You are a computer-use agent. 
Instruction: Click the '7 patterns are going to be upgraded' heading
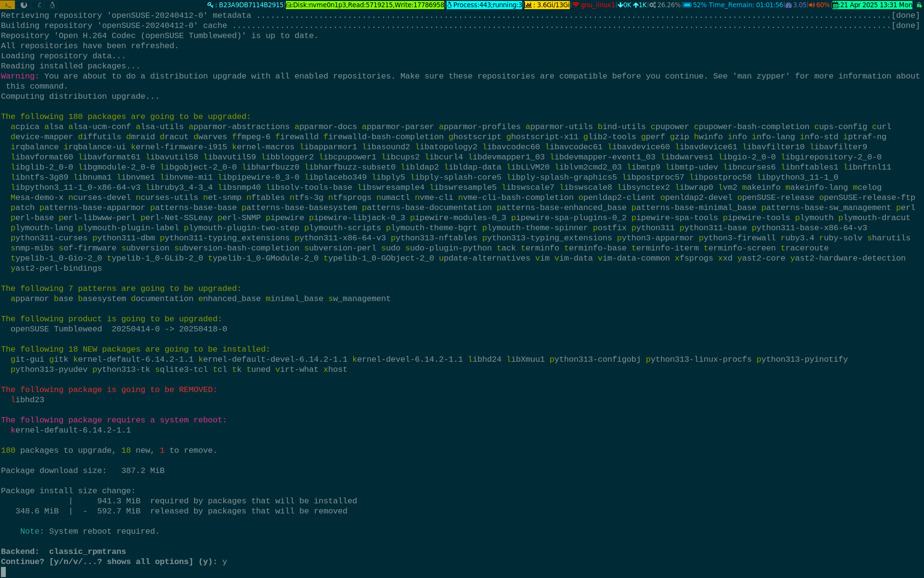pyautogui.click(x=121, y=289)
